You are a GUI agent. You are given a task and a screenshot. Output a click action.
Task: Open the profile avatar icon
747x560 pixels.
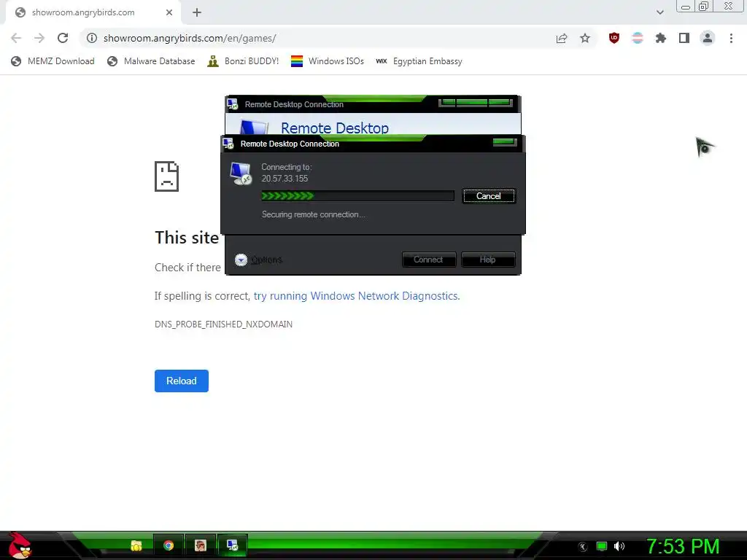pyautogui.click(x=708, y=38)
